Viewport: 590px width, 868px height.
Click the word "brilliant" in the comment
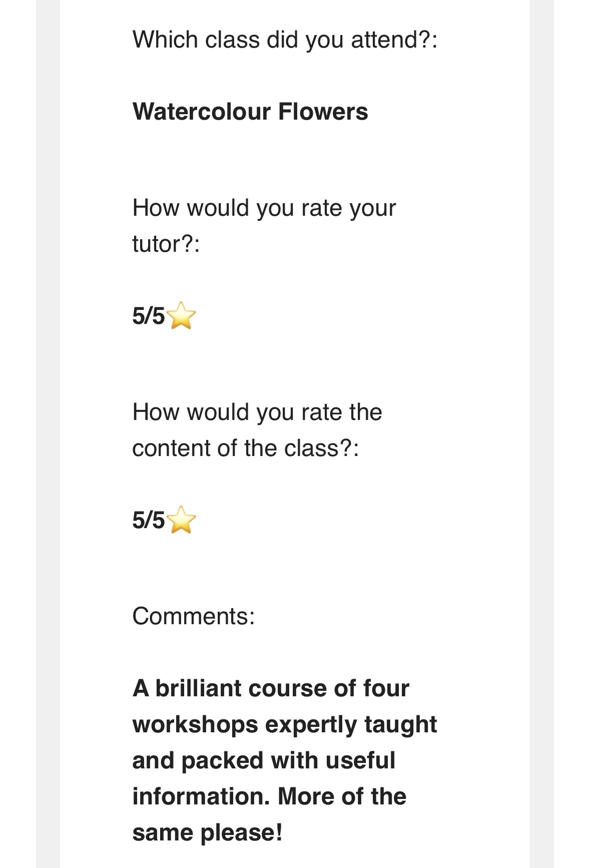[198, 688]
